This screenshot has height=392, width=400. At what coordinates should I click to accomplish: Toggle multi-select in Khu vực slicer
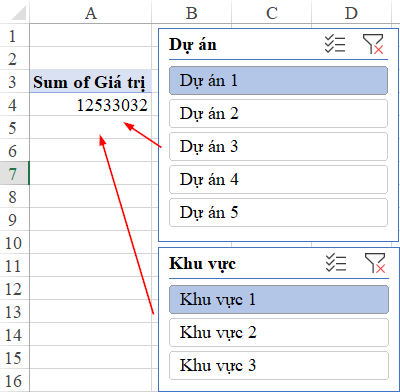336,263
